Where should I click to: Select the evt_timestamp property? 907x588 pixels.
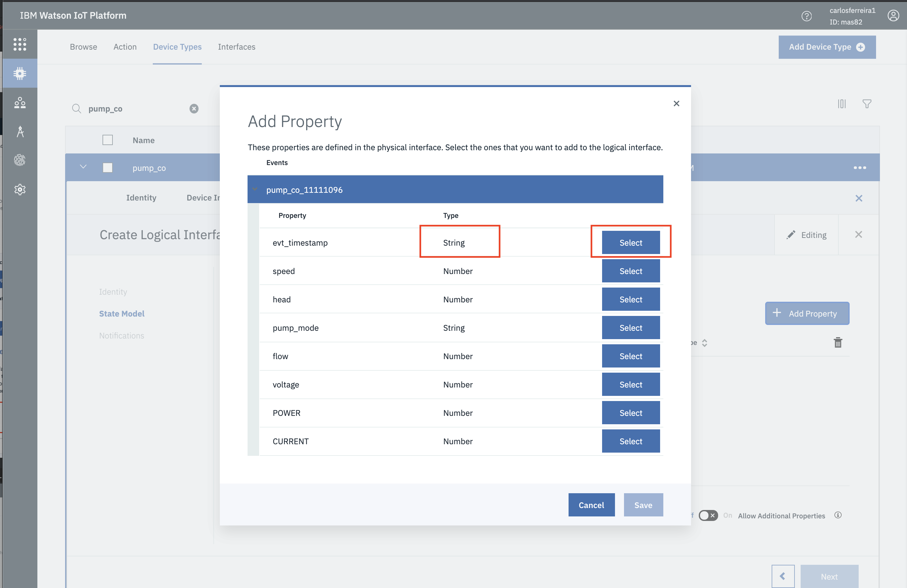631,242
